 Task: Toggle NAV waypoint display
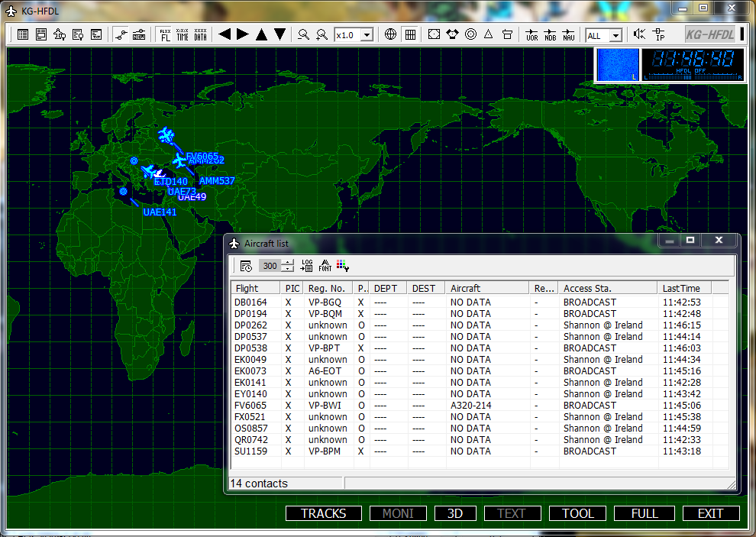(568, 34)
